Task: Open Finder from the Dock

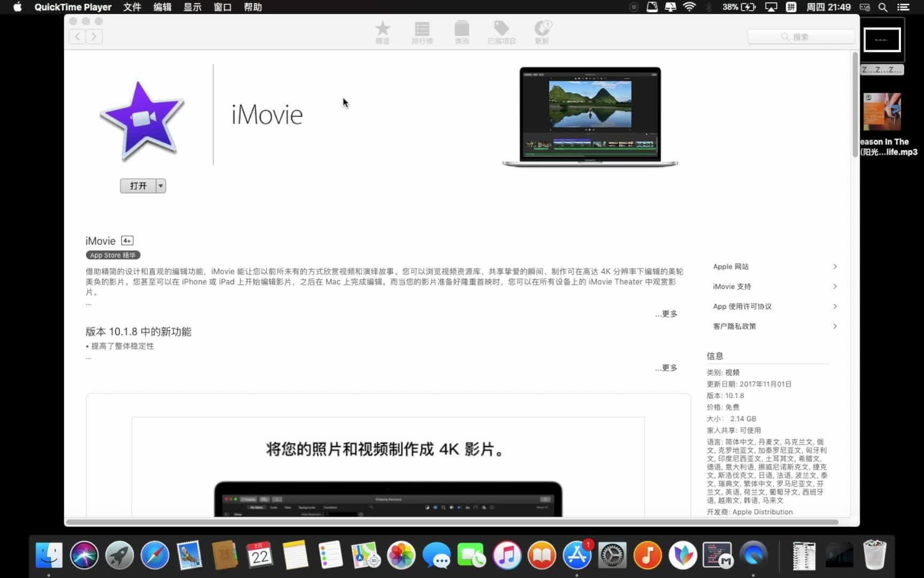Action: click(49, 555)
